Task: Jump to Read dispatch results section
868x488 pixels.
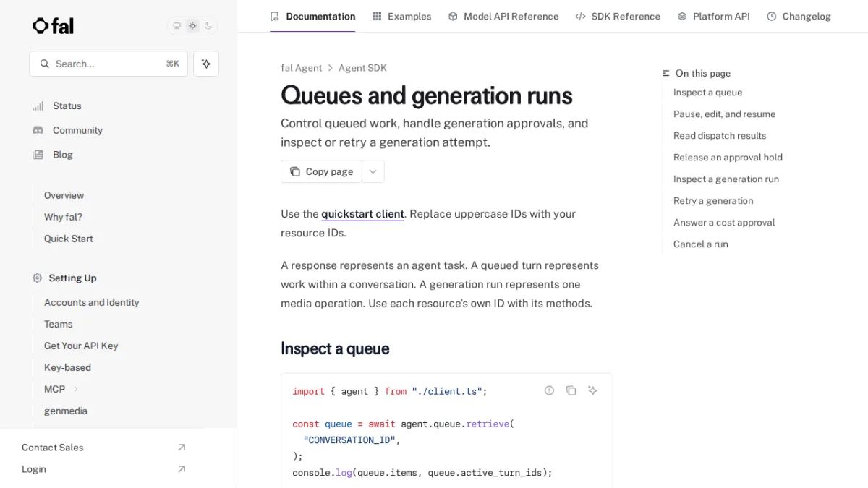Action: [720, 136]
